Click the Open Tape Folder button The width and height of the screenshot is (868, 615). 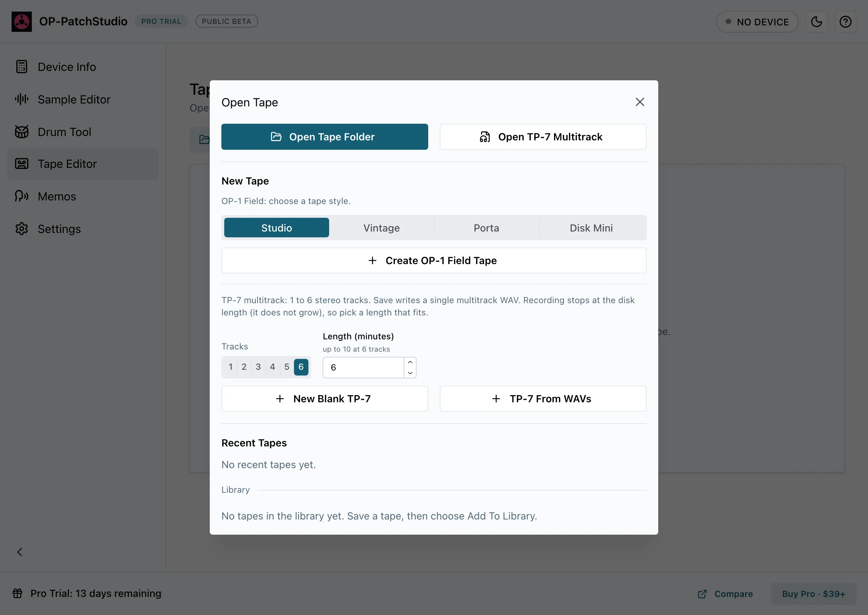(x=325, y=137)
